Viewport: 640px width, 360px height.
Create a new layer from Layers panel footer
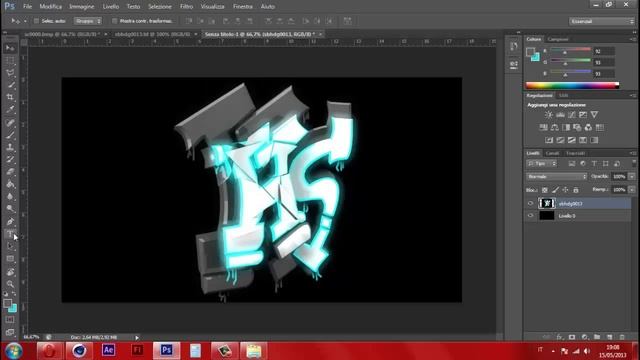click(x=610, y=337)
